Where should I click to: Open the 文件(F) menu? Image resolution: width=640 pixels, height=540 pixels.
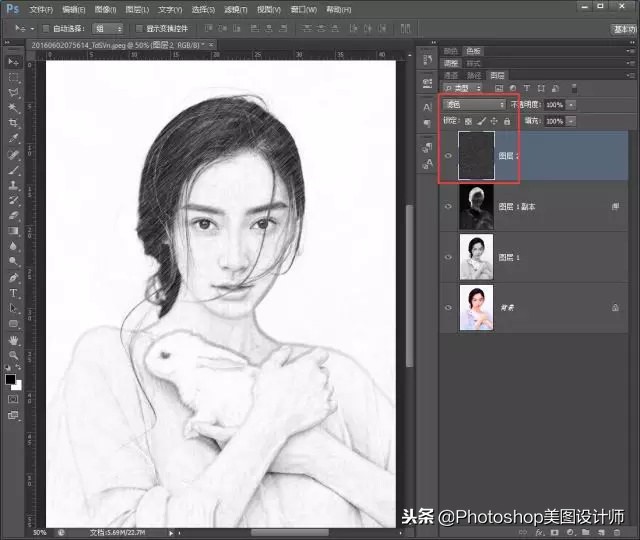(41, 9)
